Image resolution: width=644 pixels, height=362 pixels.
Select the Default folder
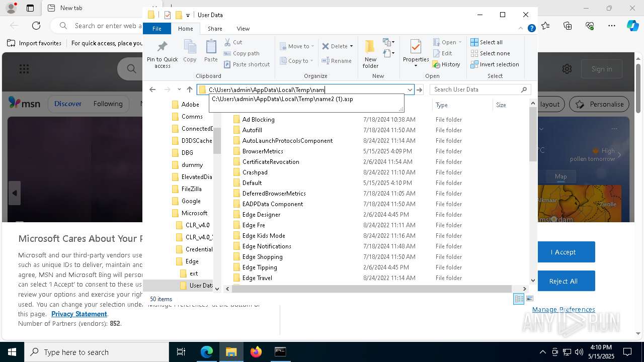[x=252, y=183]
